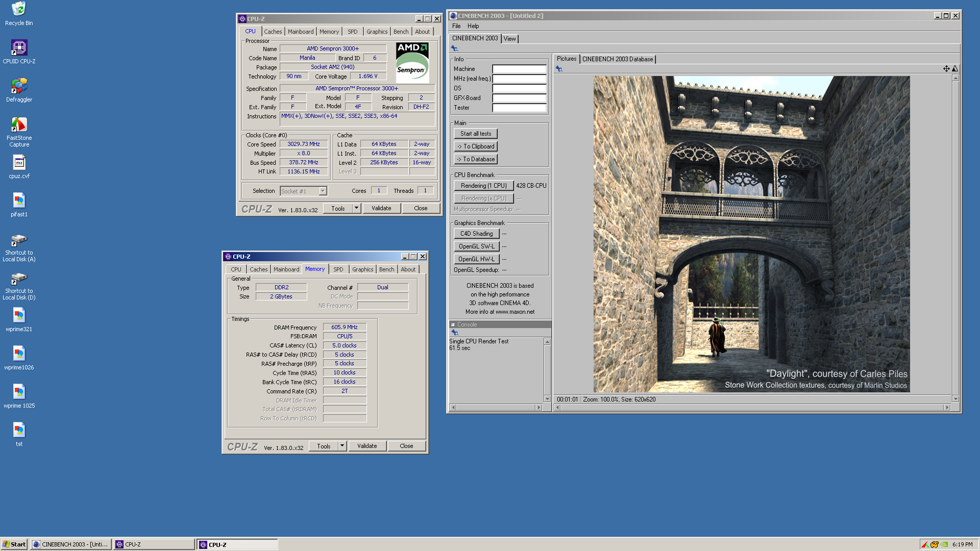980x551 pixels.
Task: Open the Defraggler desktop shortcut
Action: coord(19,90)
